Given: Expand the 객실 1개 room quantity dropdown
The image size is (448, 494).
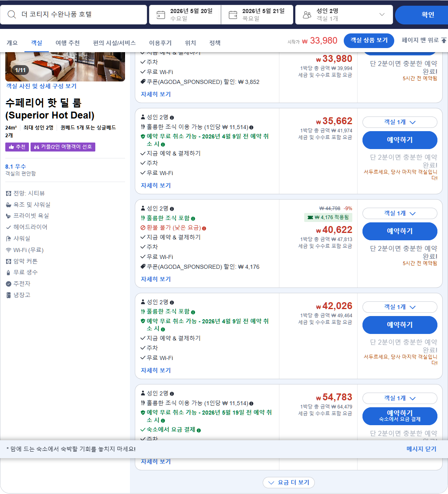Looking at the screenshot, I should [x=400, y=122].
